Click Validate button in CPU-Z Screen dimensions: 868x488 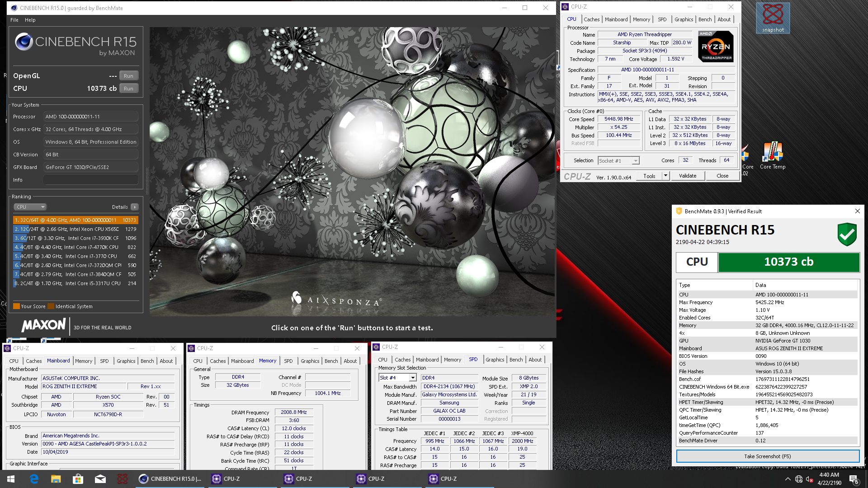point(688,176)
